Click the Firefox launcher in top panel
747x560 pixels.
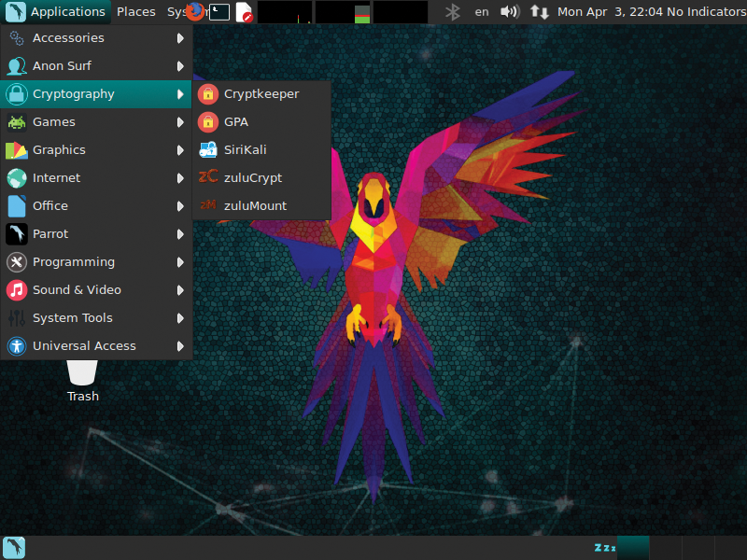pyautogui.click(x=195, y=11)
